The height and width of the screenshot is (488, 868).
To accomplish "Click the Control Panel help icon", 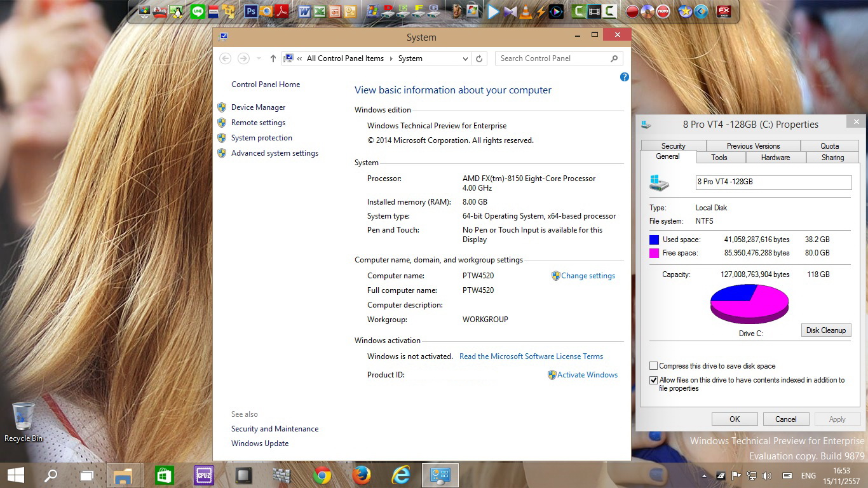I will (624, 77).
